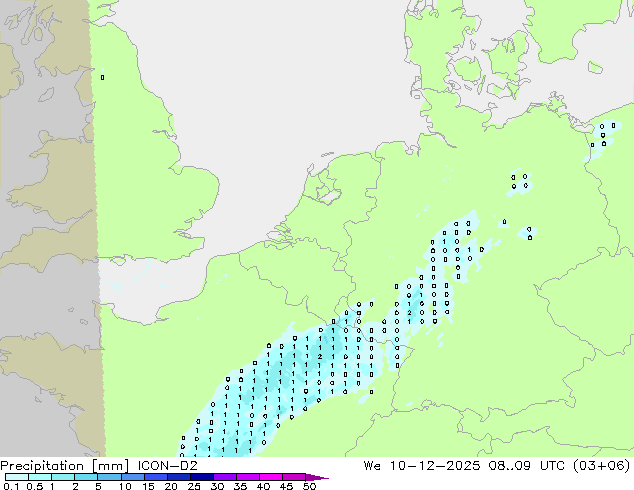Click the '10' legend scale value
This screenshot has height=490, width=634.
(x=125, y=486)
